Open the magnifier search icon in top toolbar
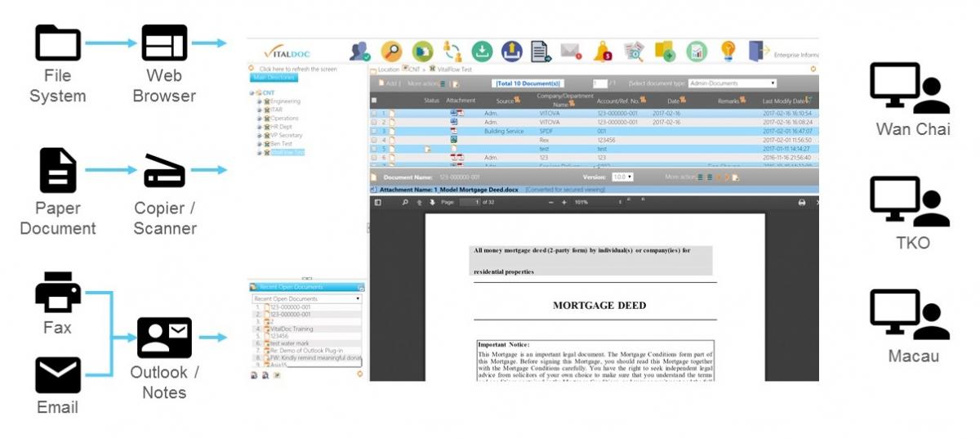The image size is (980, 439). click(391, 51)
